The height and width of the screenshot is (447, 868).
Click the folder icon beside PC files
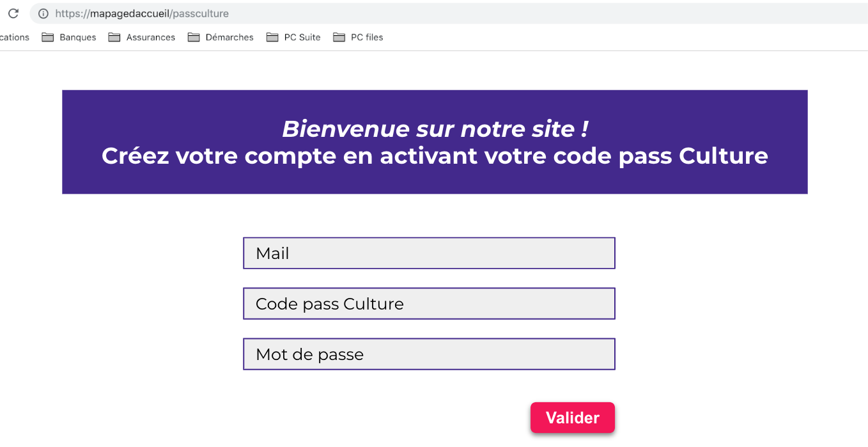pyautogui.click(x=339, y=37)
